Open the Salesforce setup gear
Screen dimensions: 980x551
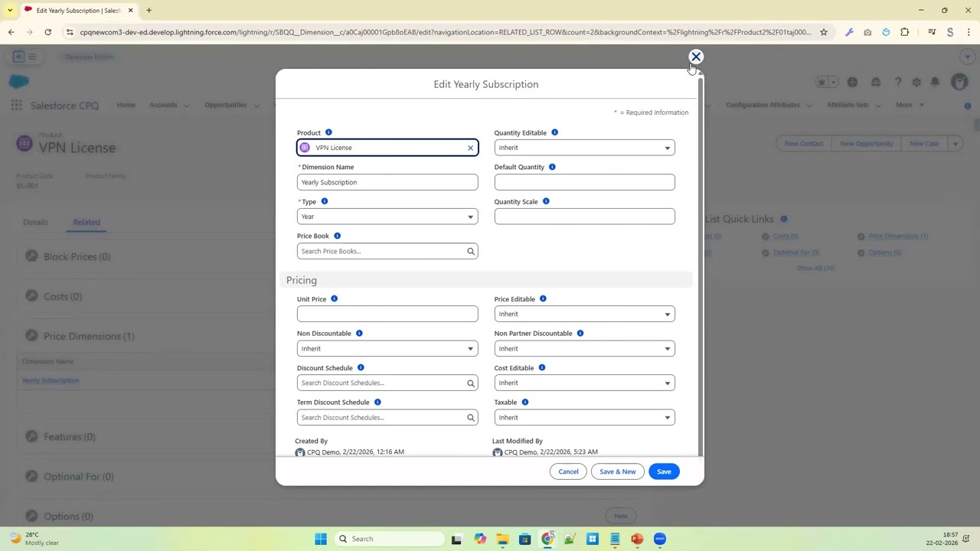coord(916,82)
